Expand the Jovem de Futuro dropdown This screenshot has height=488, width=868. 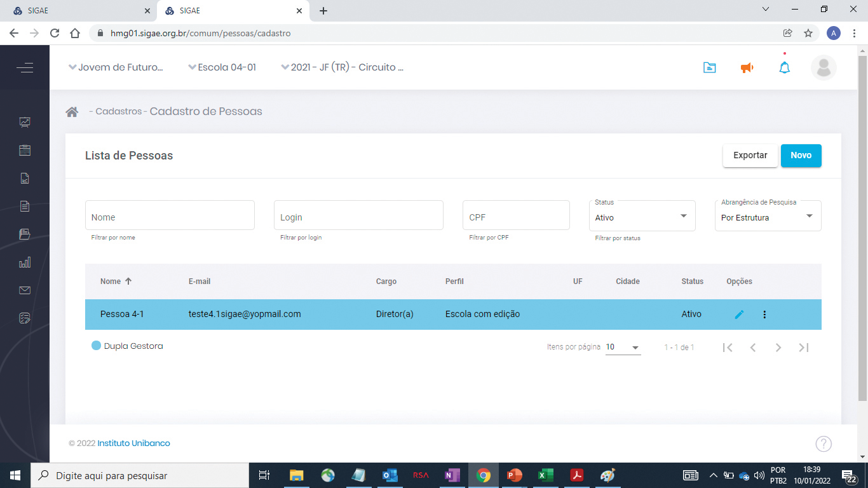pyautogui.click(x=116, y=67)
